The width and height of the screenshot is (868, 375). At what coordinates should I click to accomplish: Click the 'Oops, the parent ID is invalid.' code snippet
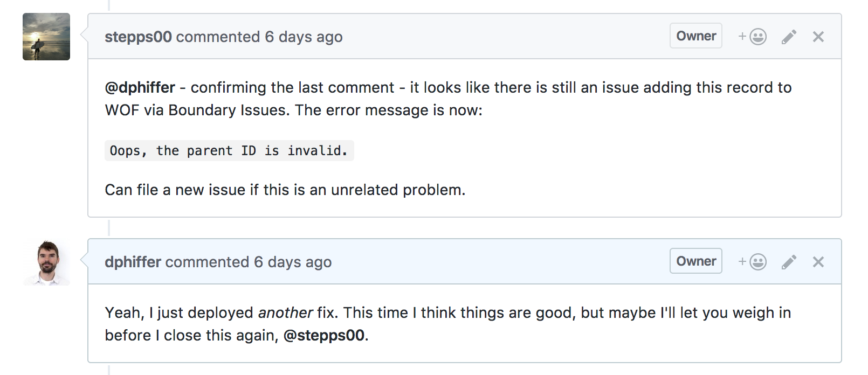[x=229, y=150]
